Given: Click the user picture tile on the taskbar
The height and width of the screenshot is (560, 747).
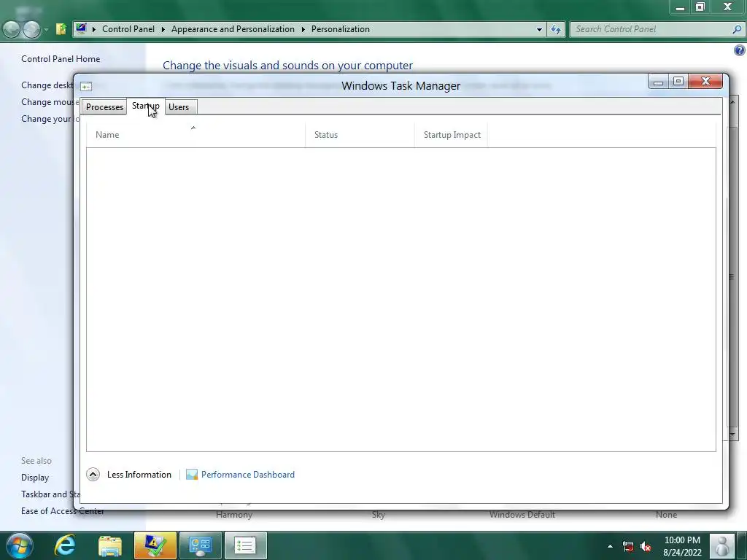Looking at the screenshot, I should tap(722, 545).
